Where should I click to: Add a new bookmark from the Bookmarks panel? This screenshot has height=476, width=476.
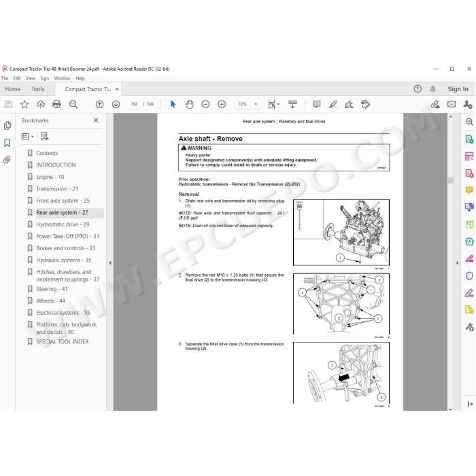[x=45, y=136]
